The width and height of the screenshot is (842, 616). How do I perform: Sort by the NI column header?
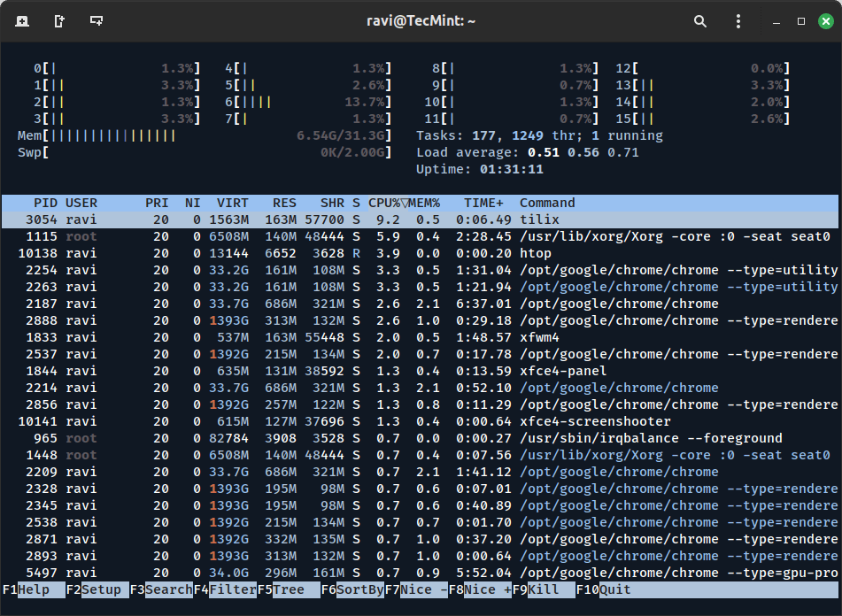click(192, 203)
